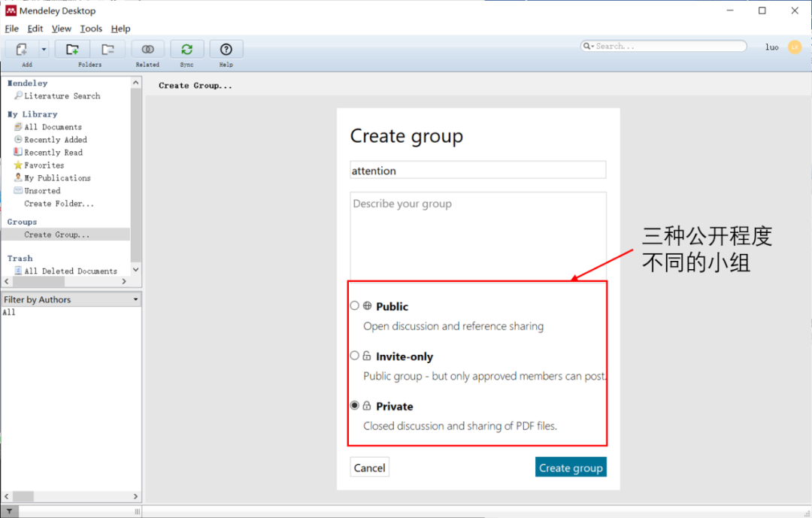Click the orange user avatar icon
The width and height of the screenshot is (812, 518).
coord(795,47)
